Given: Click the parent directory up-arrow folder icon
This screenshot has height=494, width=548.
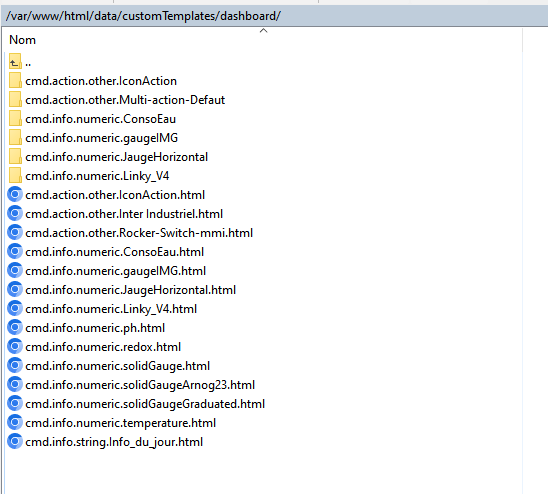Looking at the screenshot, I should click(x=15, y=61).
